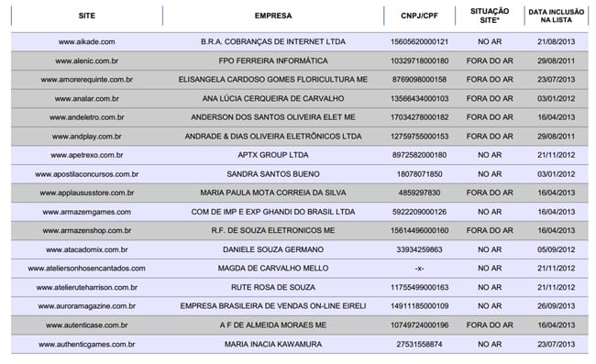This screenshot has width=596, height=364.
Task: Click www.amorerequinte.com.br in the site column
Action: coord(87,80)
